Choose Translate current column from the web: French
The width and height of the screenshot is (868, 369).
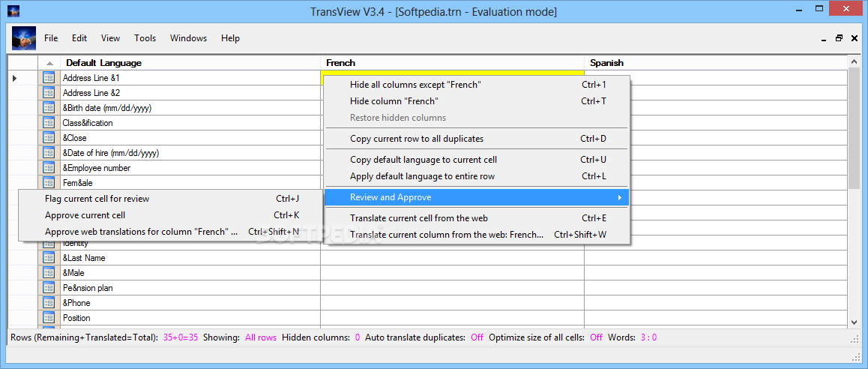pyautogui.click(x=477, y=235)
